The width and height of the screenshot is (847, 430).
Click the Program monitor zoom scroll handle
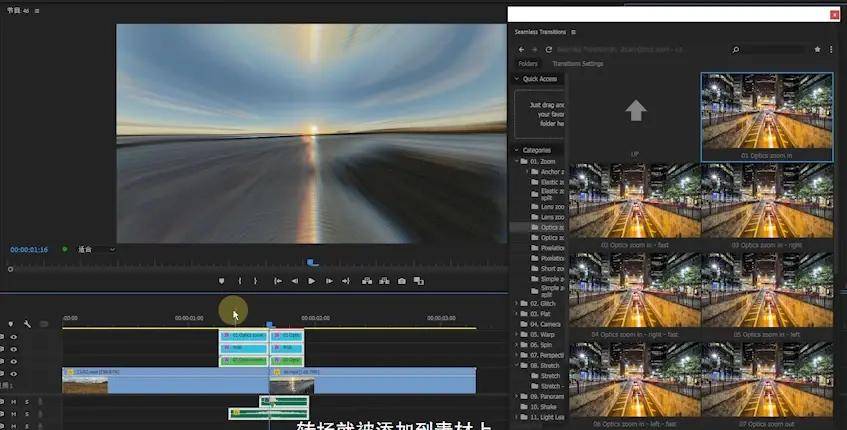pos(10,269)
